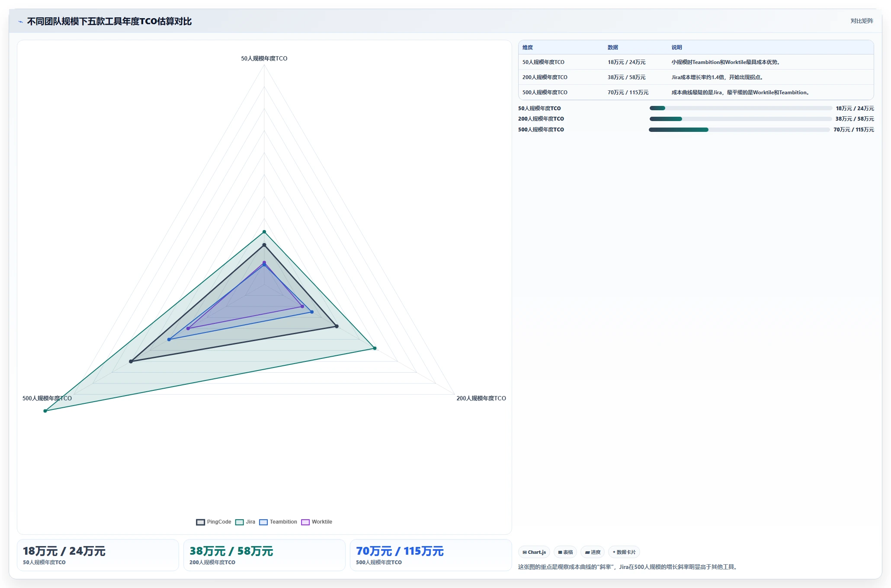Viewport: 891px width, 588px height.
Task: Toggle the Jira legend item
Action: coord(245,522)
